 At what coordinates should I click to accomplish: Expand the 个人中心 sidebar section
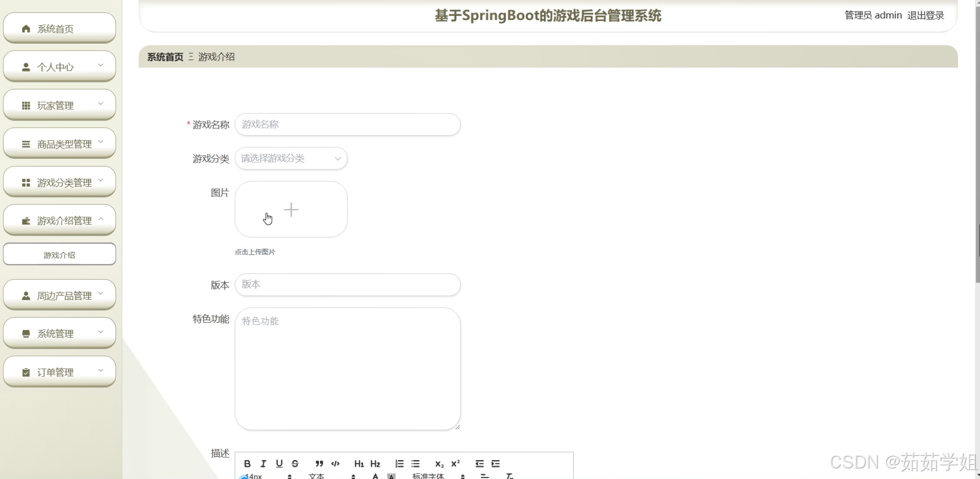pyautogui.click(x=59, y=66)
